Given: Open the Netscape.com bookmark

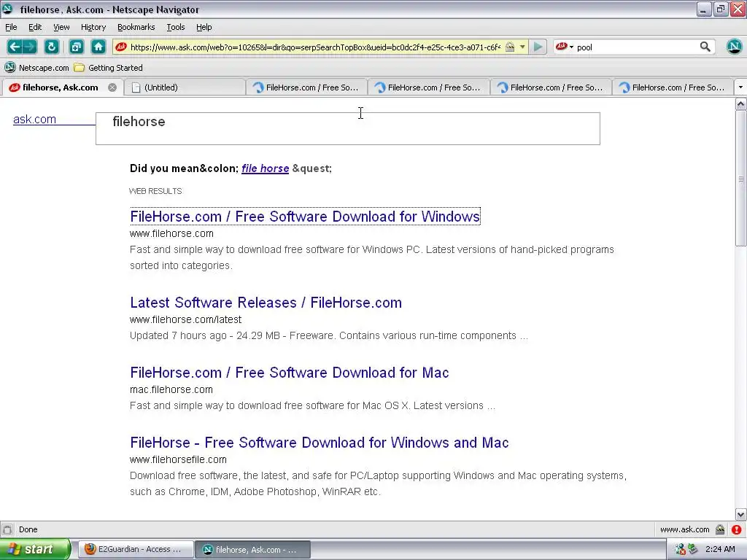Looking at the screenshot, I should click(36, 68).
